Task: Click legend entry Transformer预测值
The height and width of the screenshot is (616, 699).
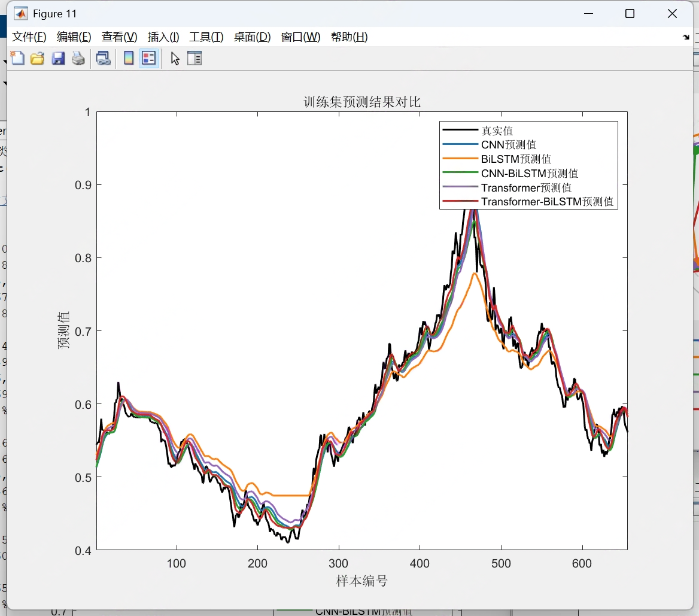Action: pyautogui.click(x=526, y=187)
